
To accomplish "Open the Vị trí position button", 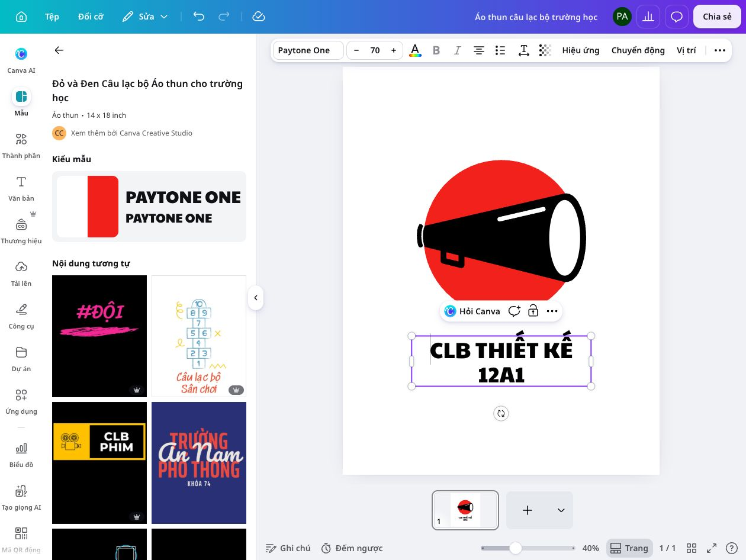I will click(x=686, y=50).
